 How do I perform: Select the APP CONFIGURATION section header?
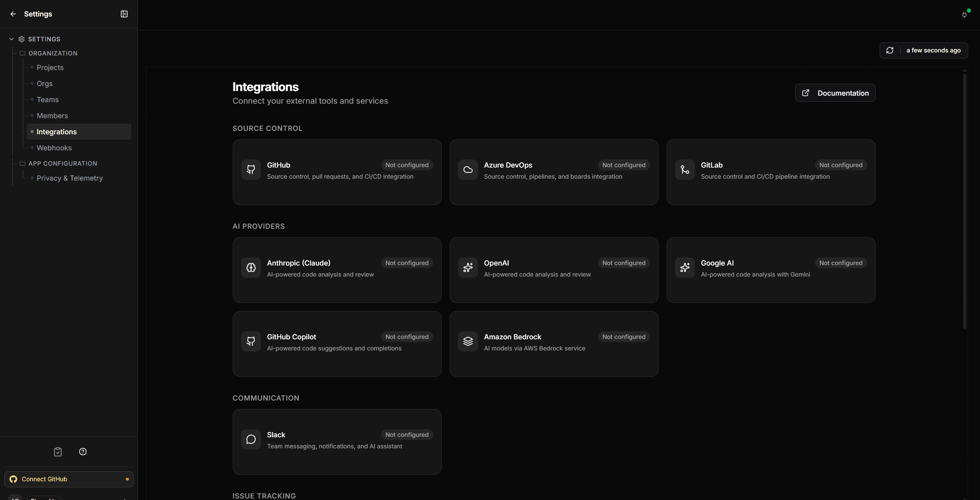tap(63, 163)
